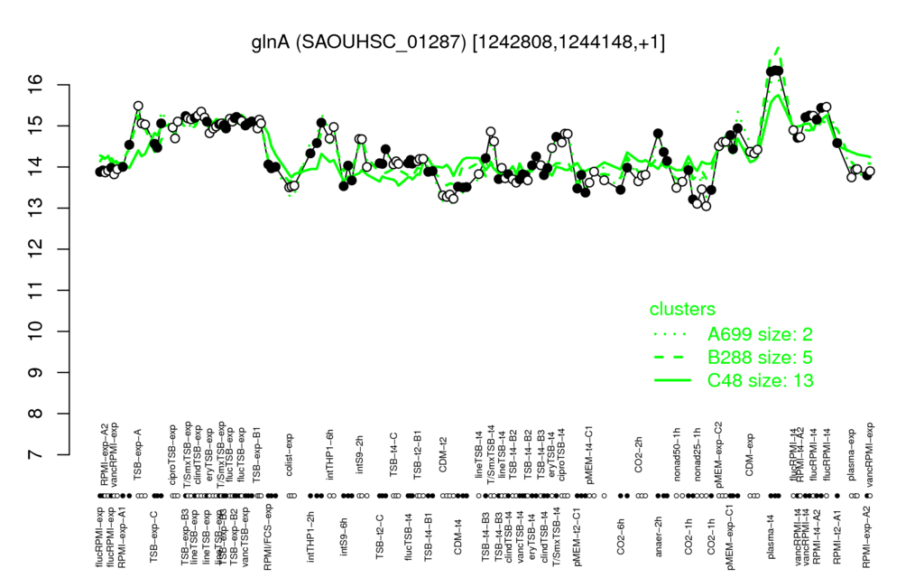Click y-axis tick label 11
The image size is (924, 578).
pyautogui.click(x=35, y=290)
